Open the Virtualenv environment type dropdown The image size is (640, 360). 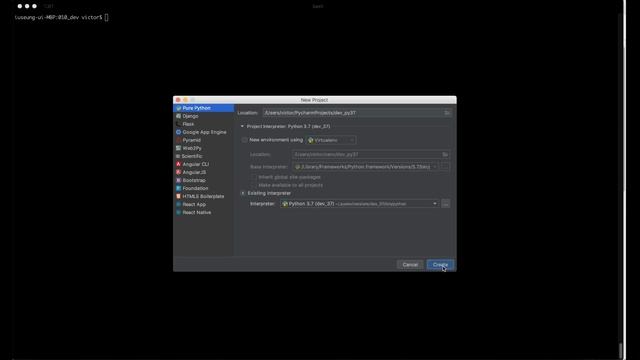tap(331, 140)
